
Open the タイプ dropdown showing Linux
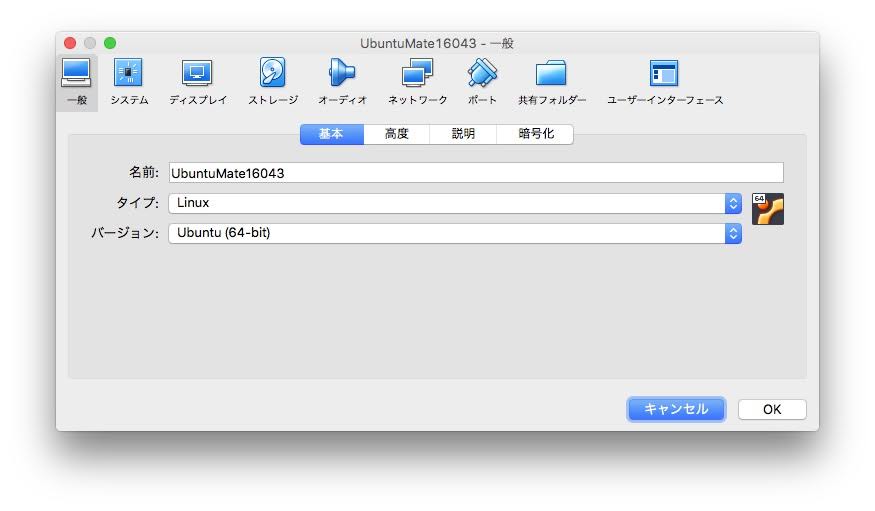455,203
